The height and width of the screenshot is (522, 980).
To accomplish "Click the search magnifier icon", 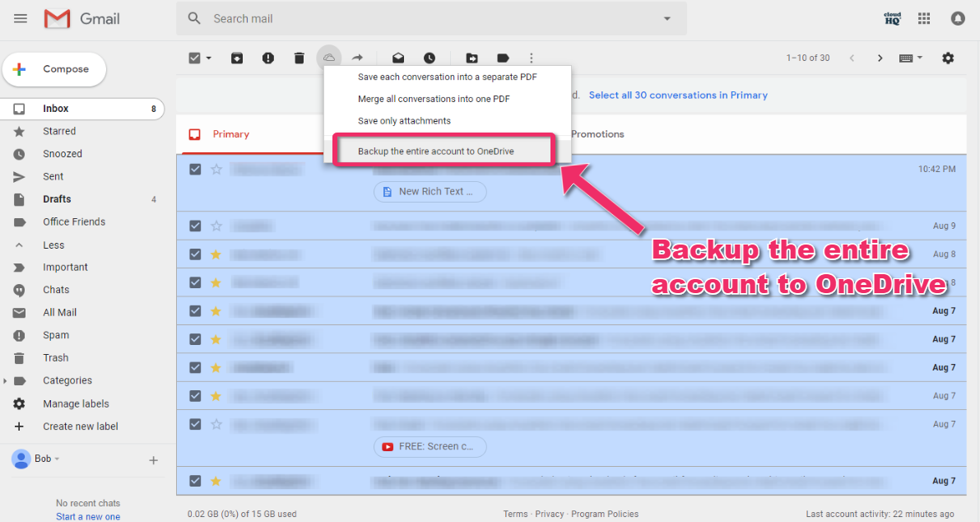I will pos(194,19).
